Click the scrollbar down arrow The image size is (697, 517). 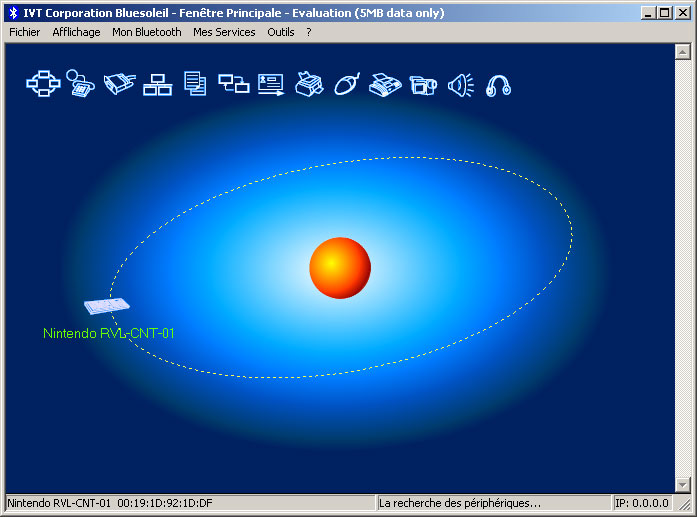click(x=682, y=485)
